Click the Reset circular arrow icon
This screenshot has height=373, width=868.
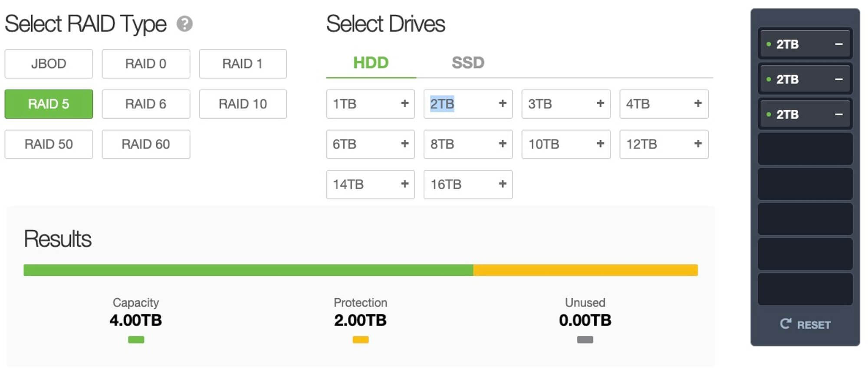[786, 323]
